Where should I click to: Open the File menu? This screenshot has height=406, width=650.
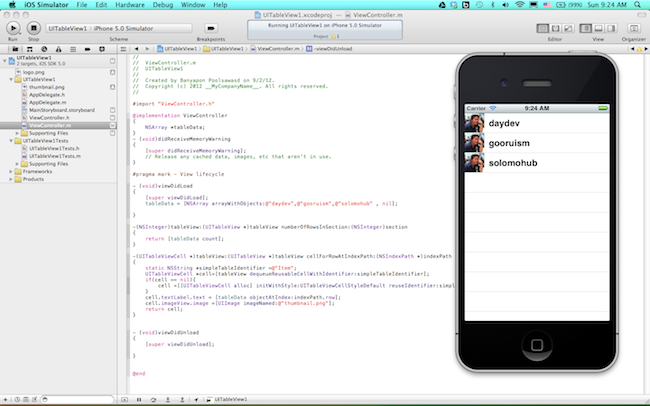click(82, 5)
